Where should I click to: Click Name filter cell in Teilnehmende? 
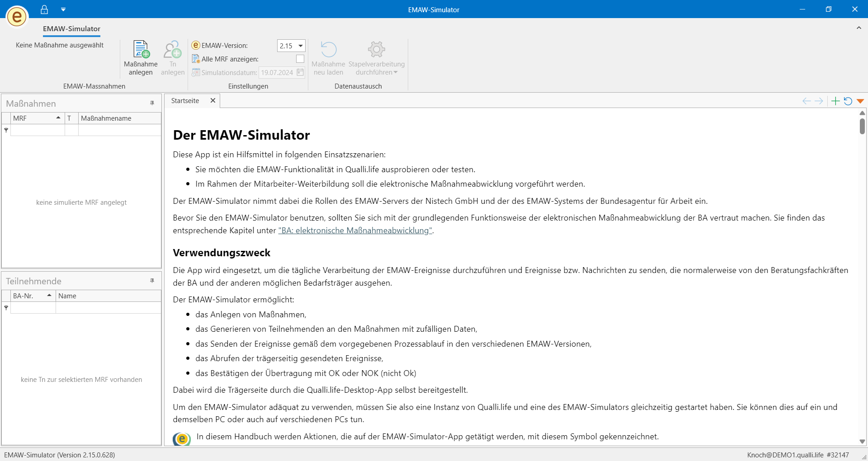coord(108,308)
